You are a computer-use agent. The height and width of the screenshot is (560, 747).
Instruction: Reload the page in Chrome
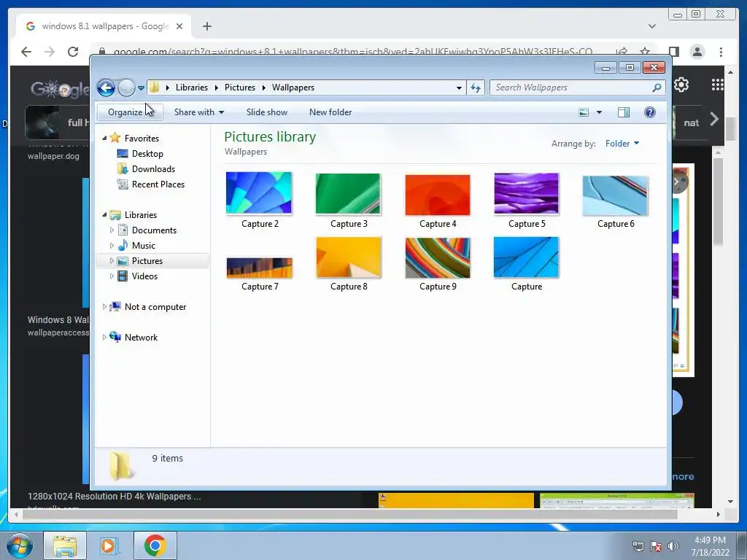(72, 52)
